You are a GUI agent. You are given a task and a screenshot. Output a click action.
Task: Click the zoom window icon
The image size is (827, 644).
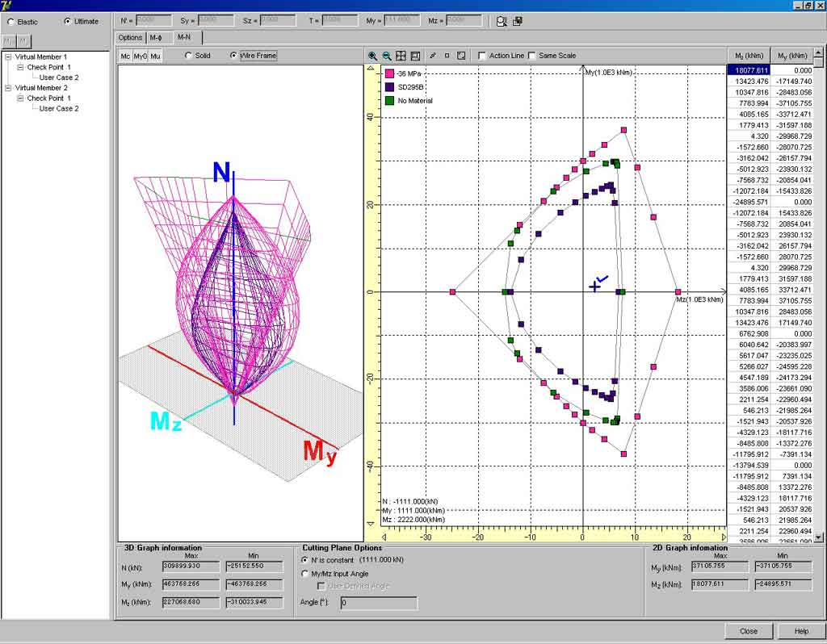[415, 56]
